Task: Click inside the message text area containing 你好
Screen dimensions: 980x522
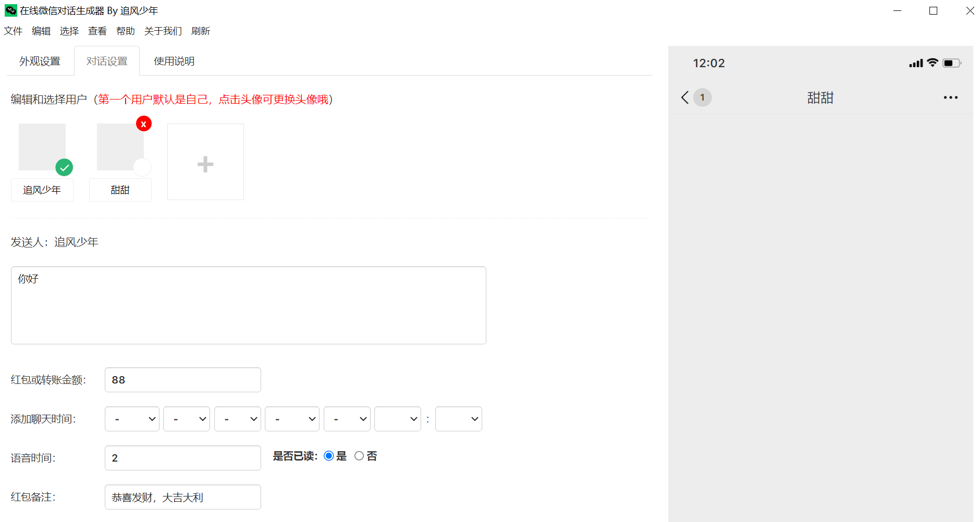Action: [248, 305]
